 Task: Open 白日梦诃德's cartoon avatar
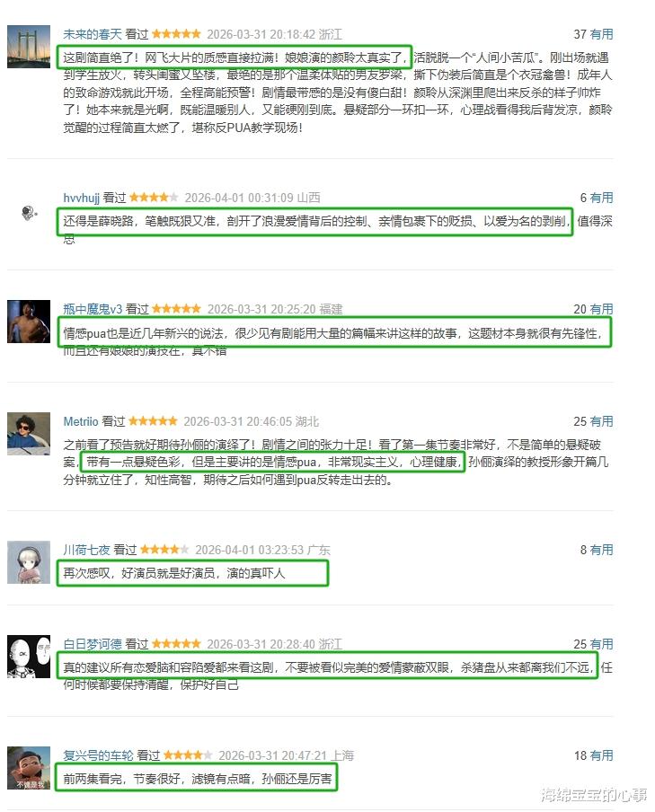[x=29, y=657]
